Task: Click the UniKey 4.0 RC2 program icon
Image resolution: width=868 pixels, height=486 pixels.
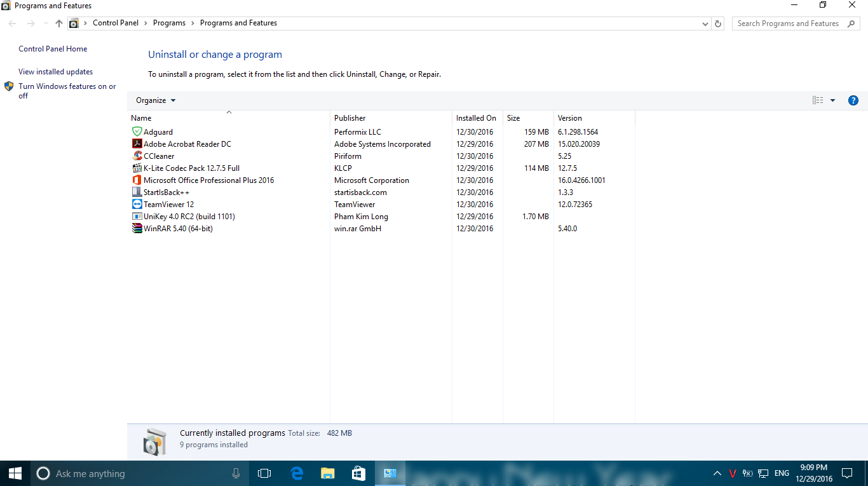Action: (137, 216)
